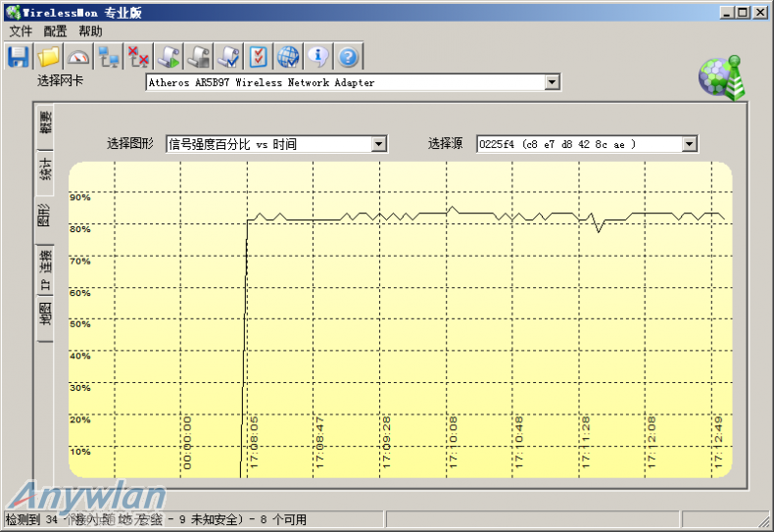Screen dimensions: 774x532
Task: Stop logging with the scroll gray square icon
Action: coord(199,56)
